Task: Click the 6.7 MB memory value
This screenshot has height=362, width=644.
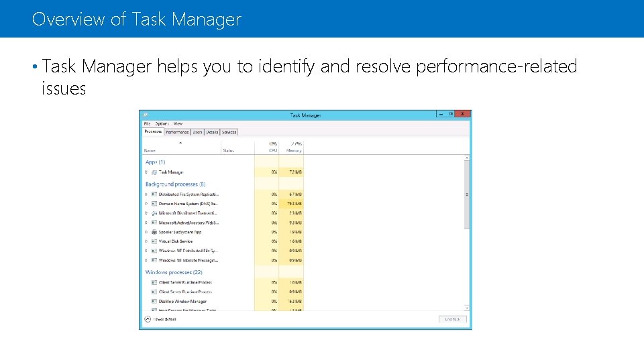Action: tap(295, 194)
